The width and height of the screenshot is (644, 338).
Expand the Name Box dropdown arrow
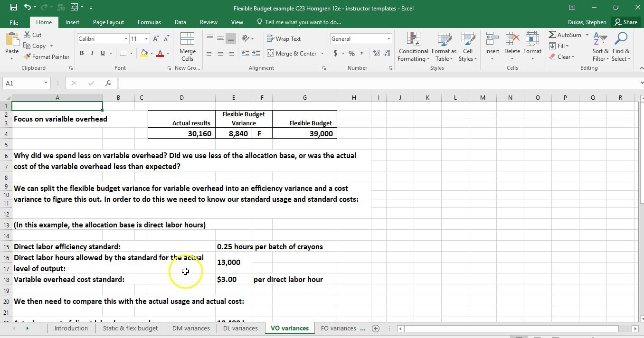pos(46,83)
